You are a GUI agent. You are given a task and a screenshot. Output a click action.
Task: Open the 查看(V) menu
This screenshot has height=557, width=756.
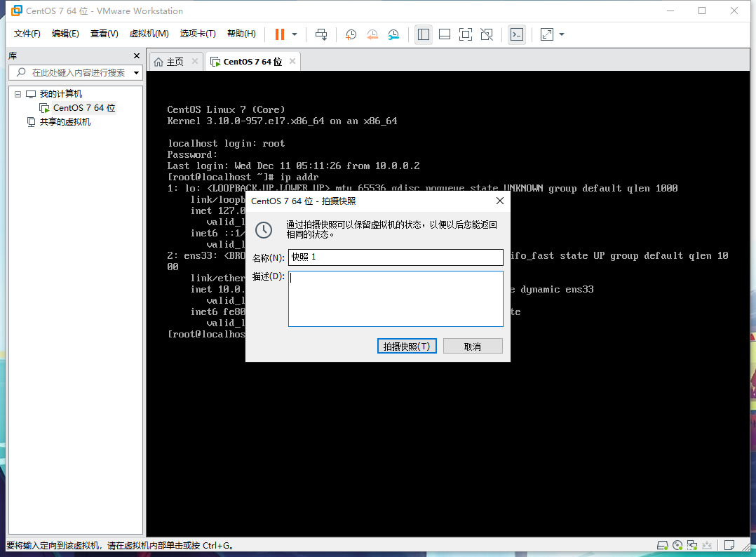pyautogui.click(x=104, y=33)
